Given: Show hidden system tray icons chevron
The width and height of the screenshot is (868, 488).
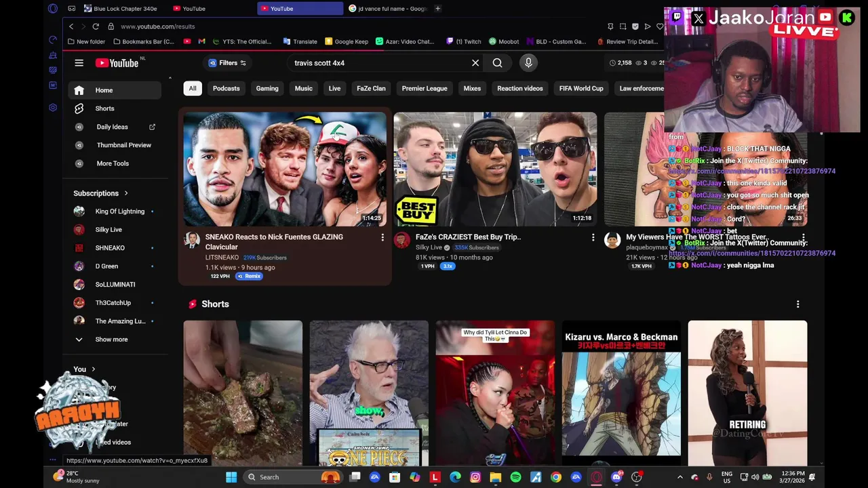Looking at the screenshot, I should click(680, 477).
